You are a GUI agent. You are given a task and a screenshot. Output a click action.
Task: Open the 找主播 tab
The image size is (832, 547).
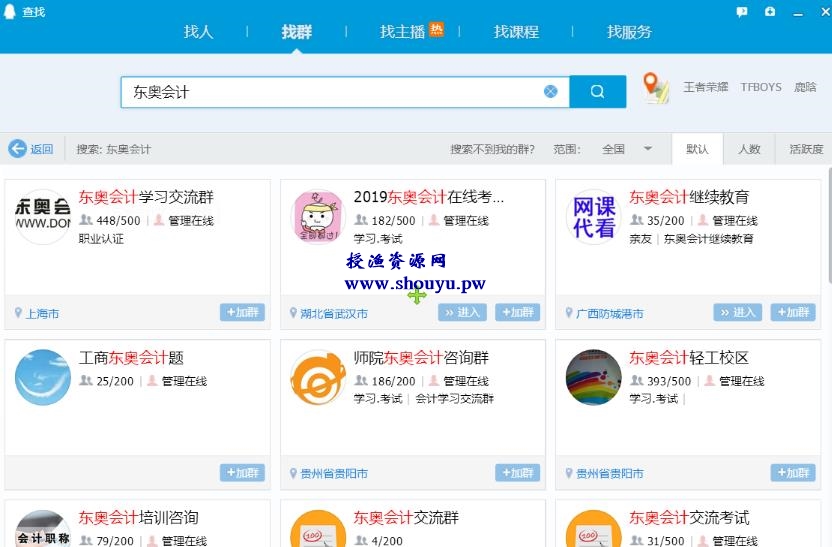point(403,32)
